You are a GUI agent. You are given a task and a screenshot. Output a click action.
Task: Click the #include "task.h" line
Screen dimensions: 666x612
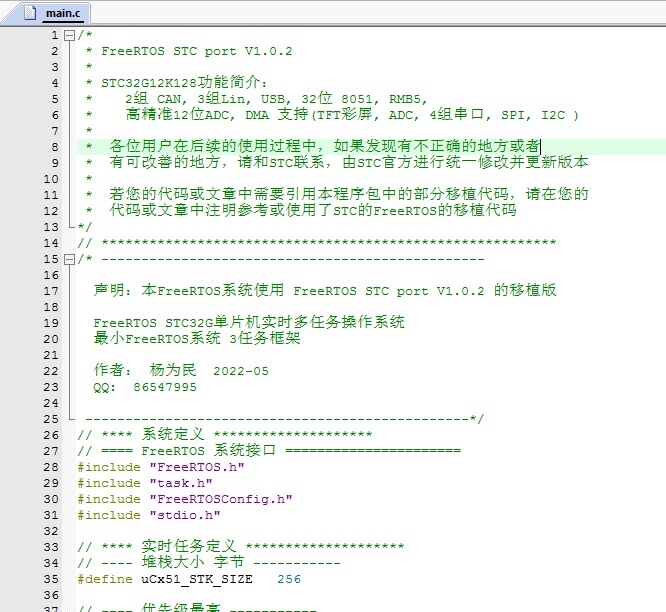(x=145, y=483)
